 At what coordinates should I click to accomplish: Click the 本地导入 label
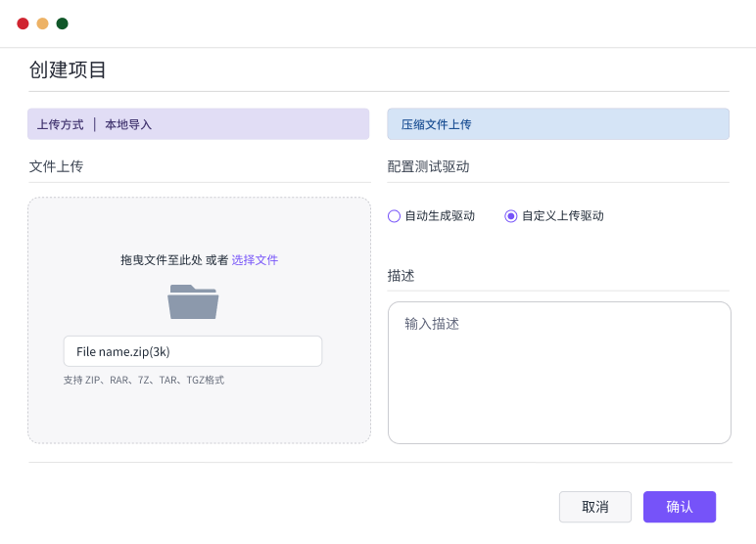pos(128,124)
